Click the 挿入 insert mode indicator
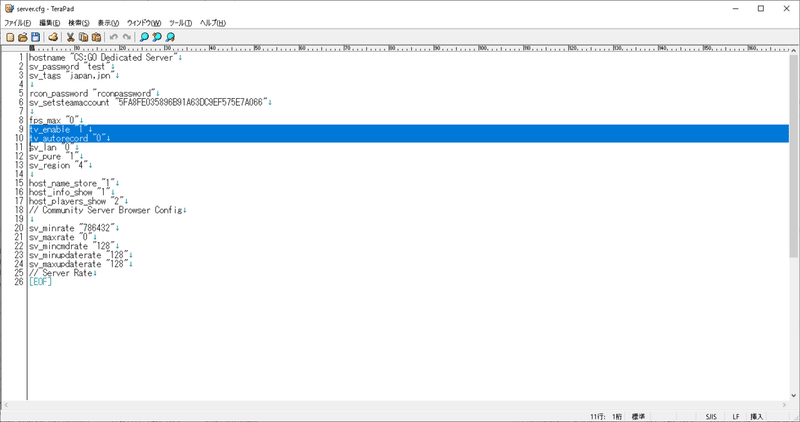Screen dimensions: 800x422 tap(757, 416)
